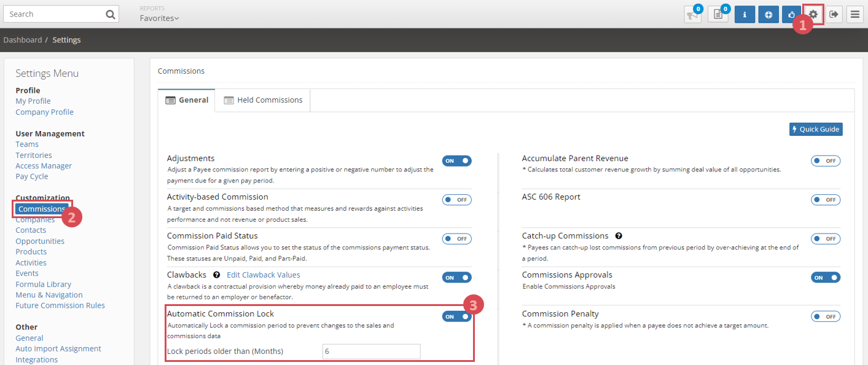Switch to the Held Commissions tab
Image resolution: width=868 pixels, height=365 pixels.
point(263,100)
